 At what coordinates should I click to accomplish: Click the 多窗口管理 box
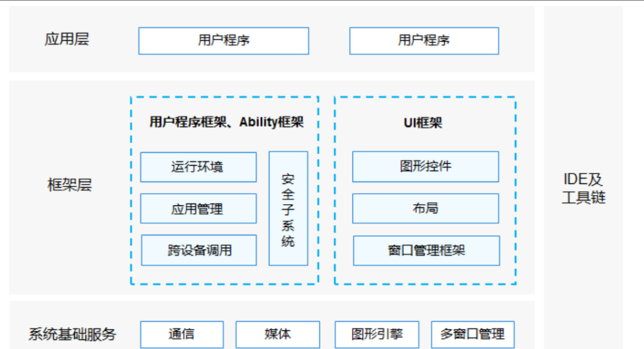click(x=473, y=335)
